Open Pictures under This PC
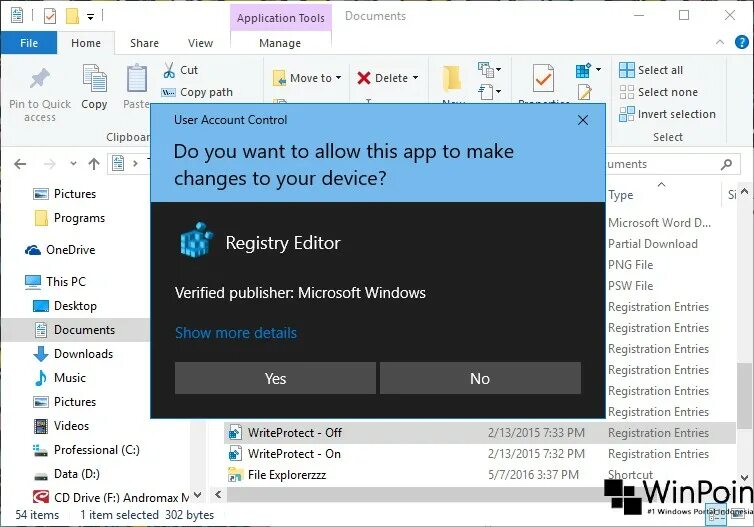 [65, 402]
